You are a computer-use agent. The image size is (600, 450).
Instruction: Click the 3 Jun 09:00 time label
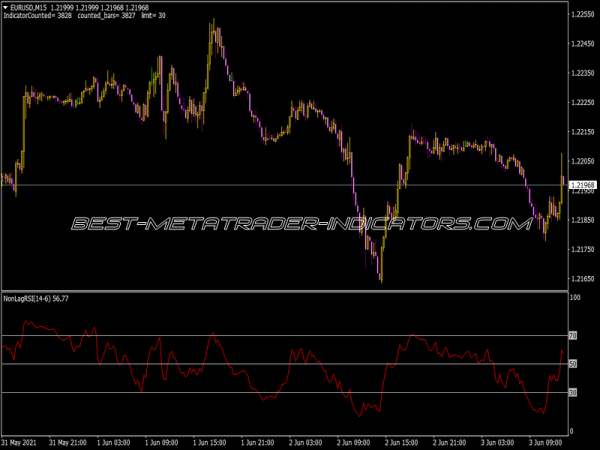coord(545,443)
